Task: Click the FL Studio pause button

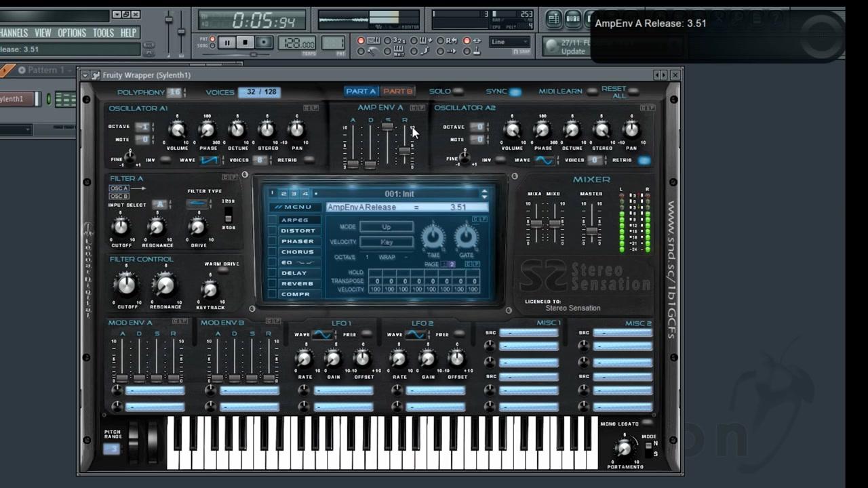Action: pos(227,43)
